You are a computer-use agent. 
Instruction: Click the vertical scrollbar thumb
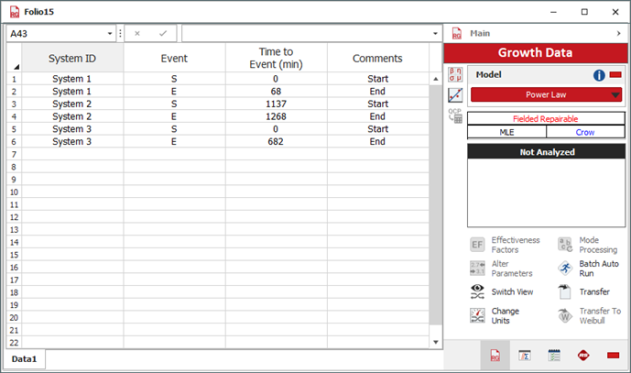pos(435,204)
